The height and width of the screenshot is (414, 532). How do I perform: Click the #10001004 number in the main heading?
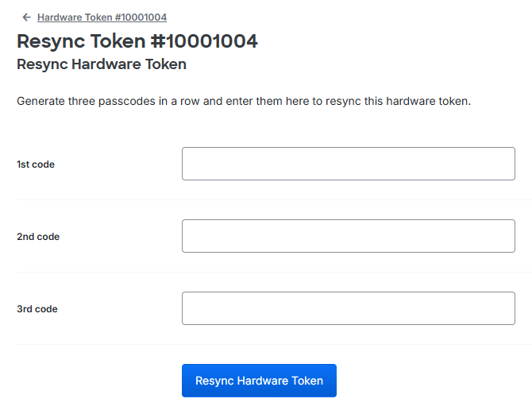click(x=204, y=41)
